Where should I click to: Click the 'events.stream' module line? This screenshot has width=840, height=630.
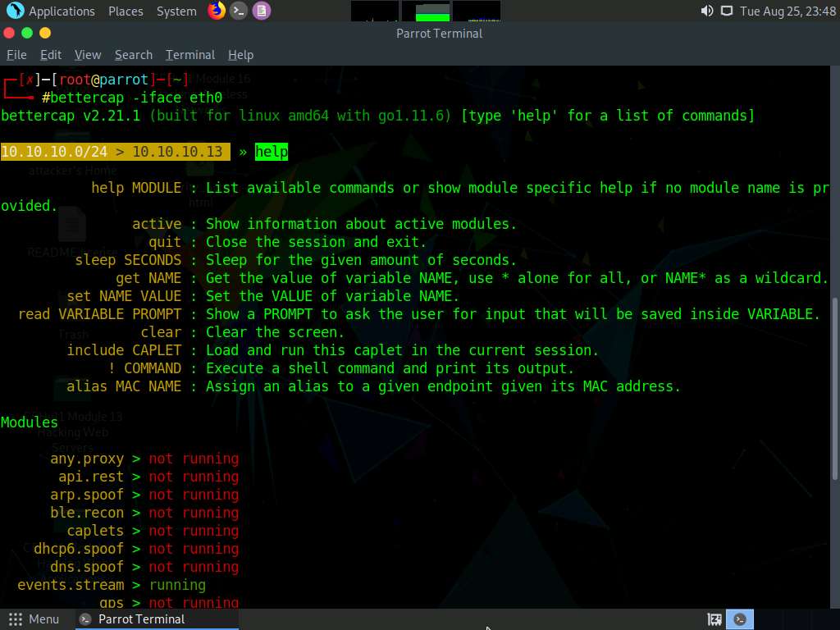(x=112, y=585)
